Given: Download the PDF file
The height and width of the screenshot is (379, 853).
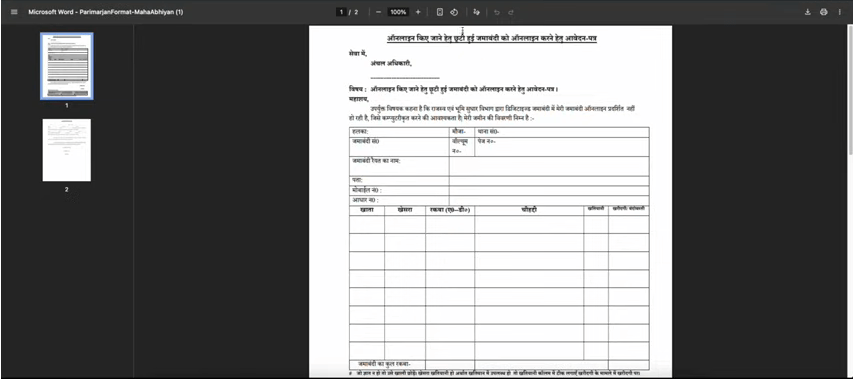Looking at the screenshot, I should tap(808, 12).
